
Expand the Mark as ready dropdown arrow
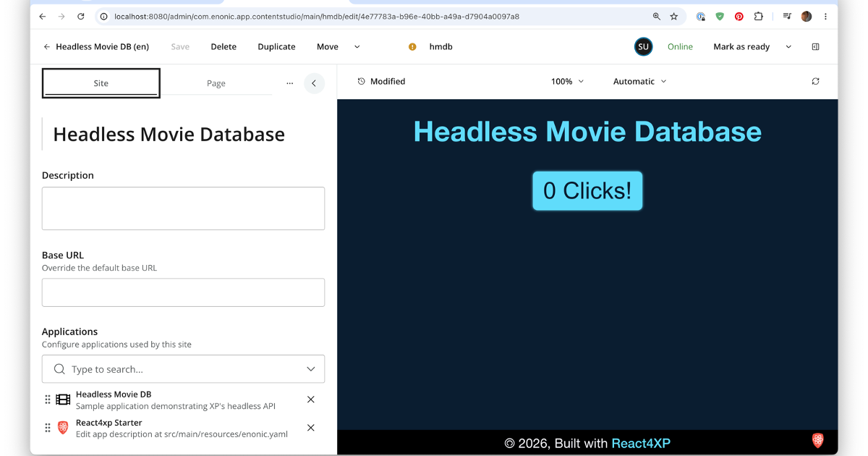pyautogui.click(x=788, y=47)
